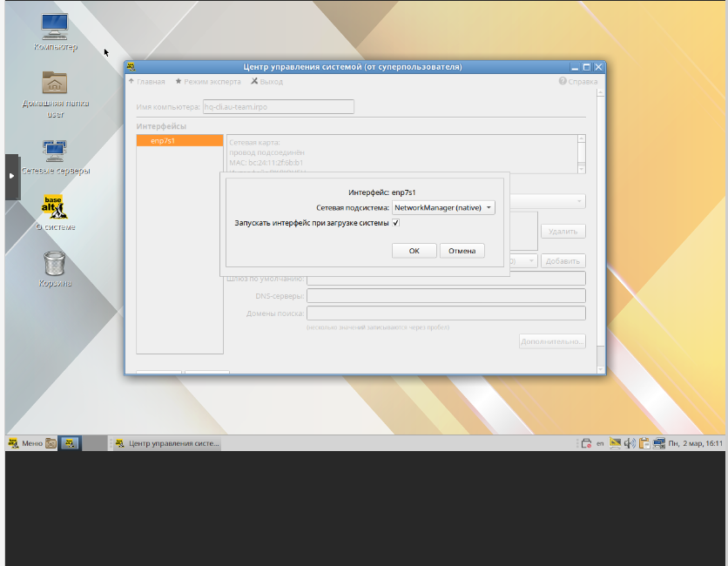
Task: Switch to the second empty workspace
Action: (x=95, y=443)
